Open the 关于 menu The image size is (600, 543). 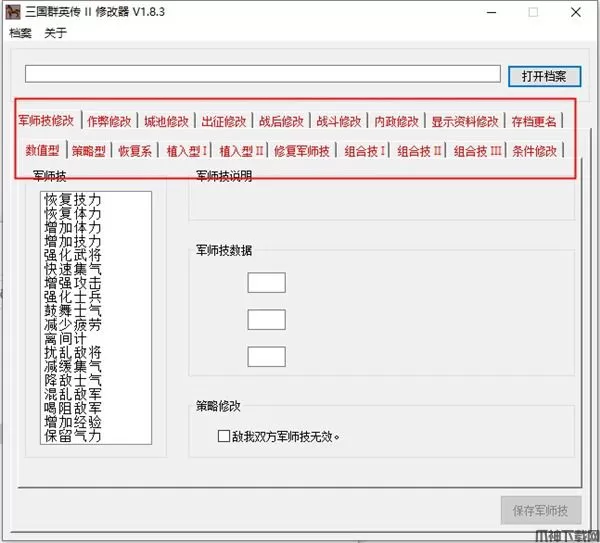(55, 33)
